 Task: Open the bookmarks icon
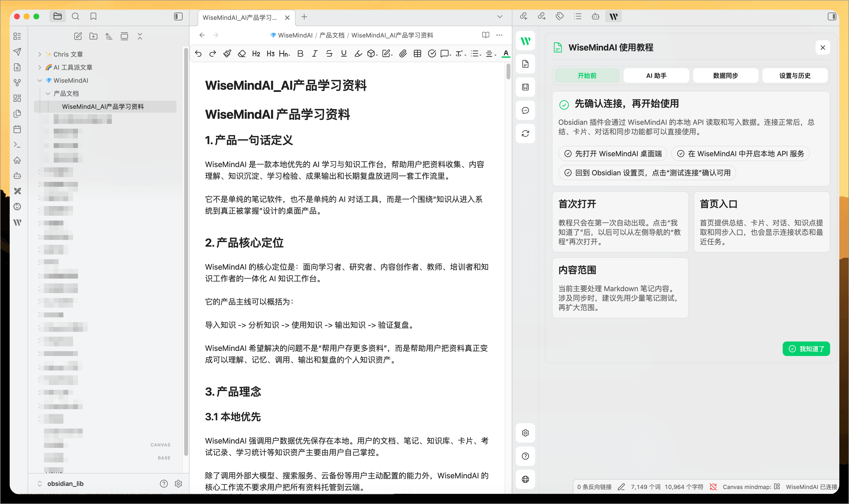pyautogui.click(x=93, y=16)
